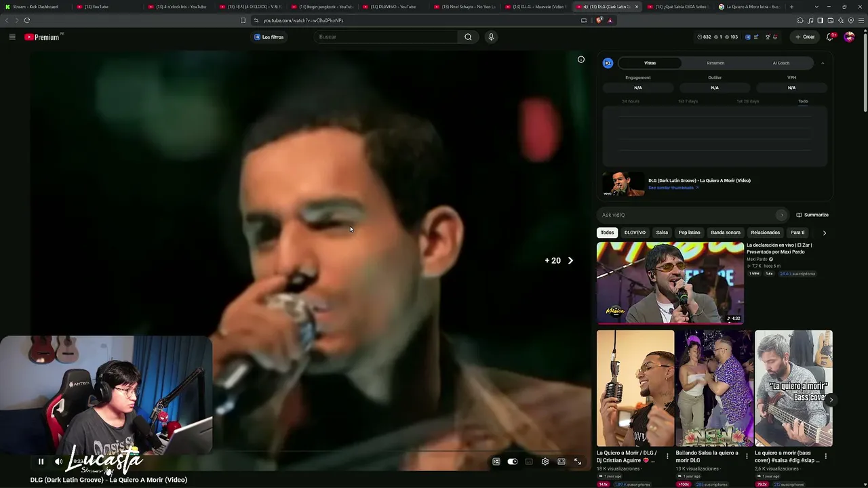Switch to the Resumen tab
The width and height of the screenshot is (868, 488).
(715, 63)
